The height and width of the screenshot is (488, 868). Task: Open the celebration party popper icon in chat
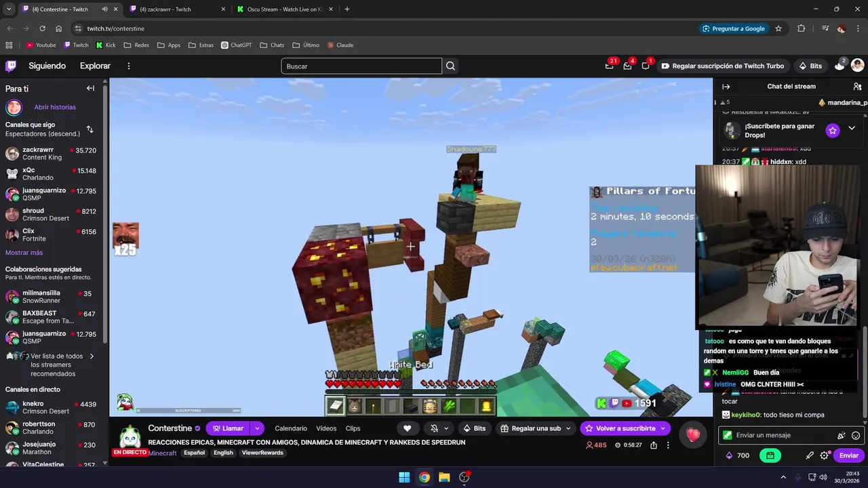pos(842,435)
